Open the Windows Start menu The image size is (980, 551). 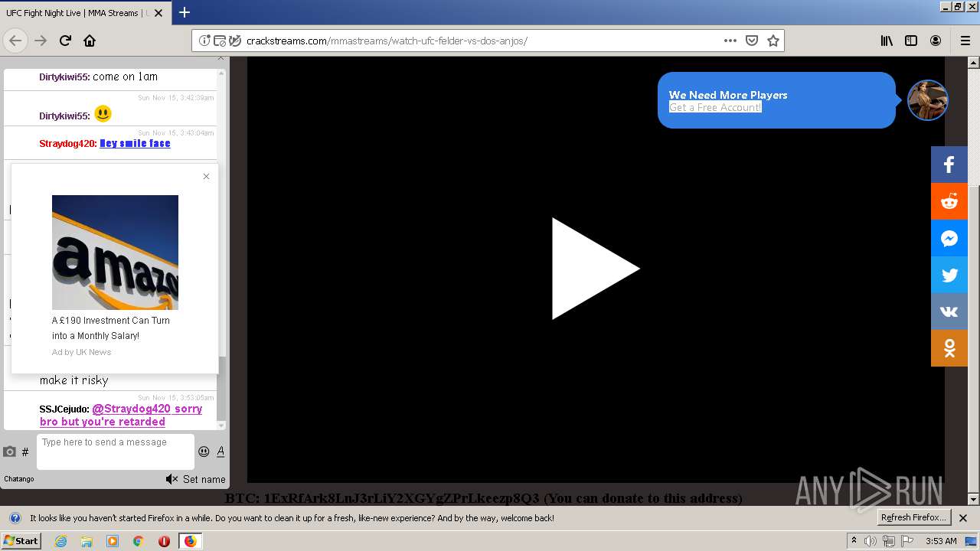click(x=21, y=541)
